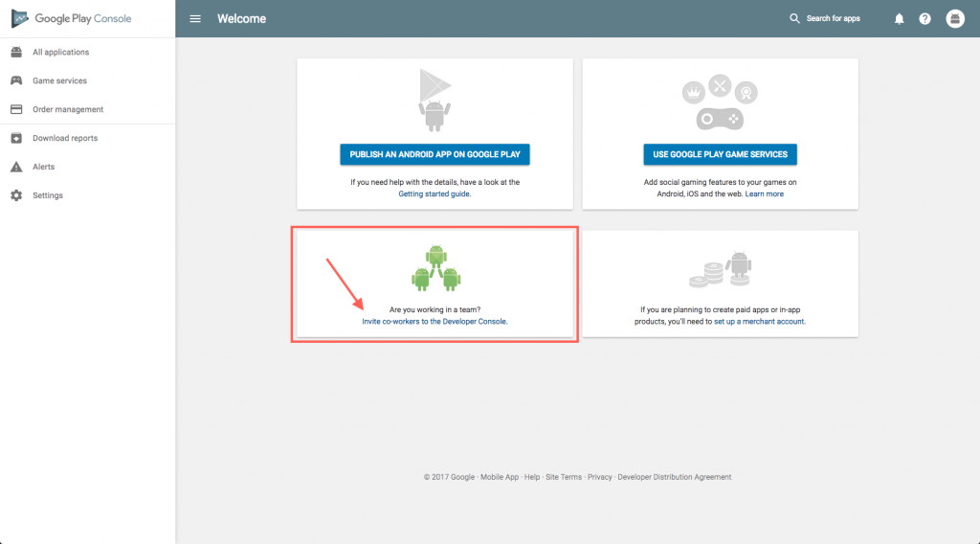This screenshot has width=980, height=544.
Task: Open the Getting started guide link
Action: (434, 193)
